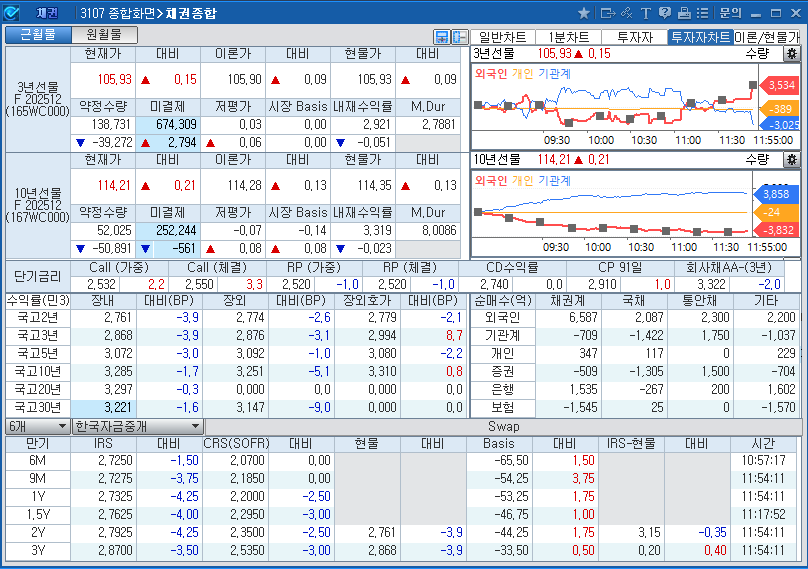
Task: Click the red 3,534 foreigner value tag
Action: (x=781, y=86)
